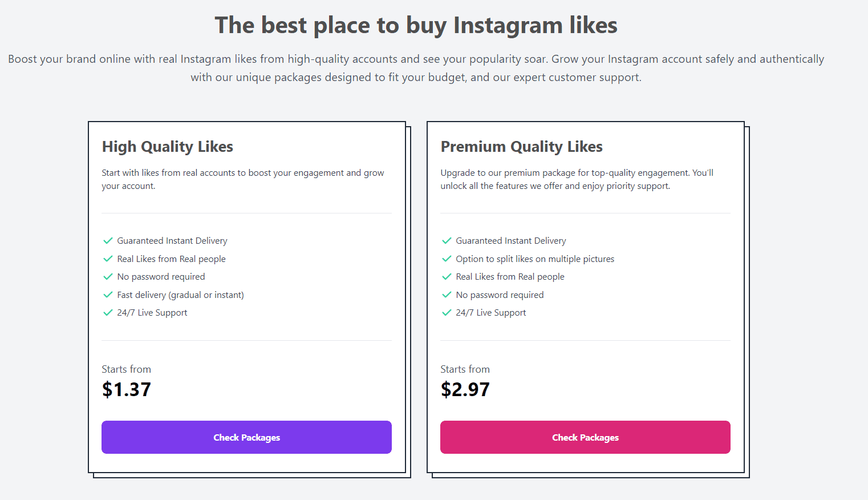Click the Option to split likes feature text

tap(535, 259)
